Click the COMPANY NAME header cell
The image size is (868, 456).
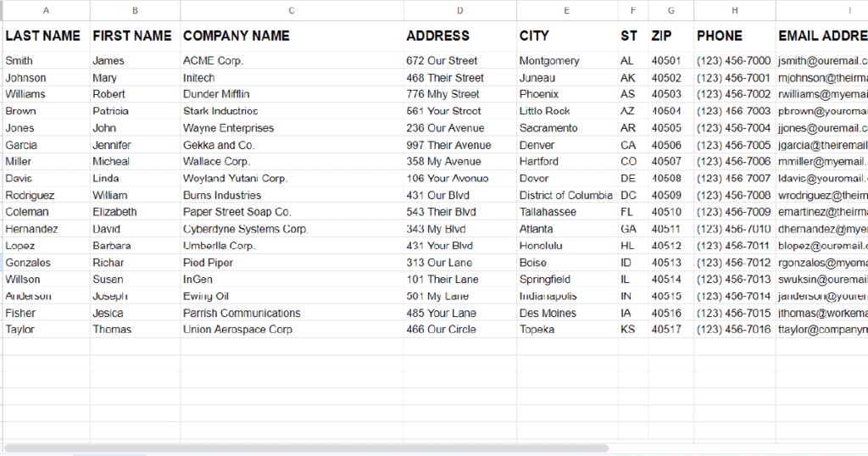coord(292,36)
